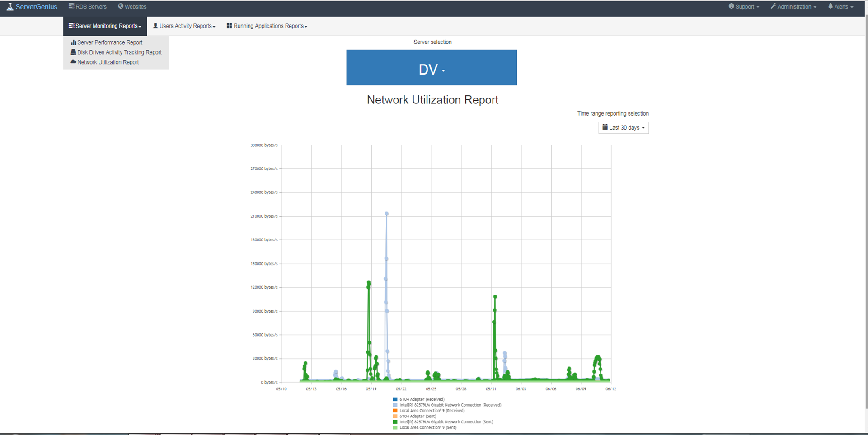Toggle Intel Gigabit Network Connection (Sent) legend series

[446, 422]
